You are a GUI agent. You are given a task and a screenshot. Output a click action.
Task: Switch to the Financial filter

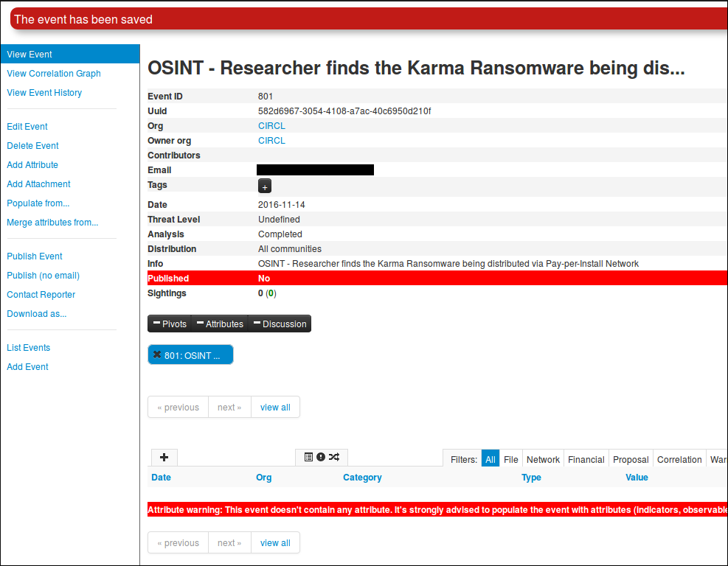coord(586,460)
